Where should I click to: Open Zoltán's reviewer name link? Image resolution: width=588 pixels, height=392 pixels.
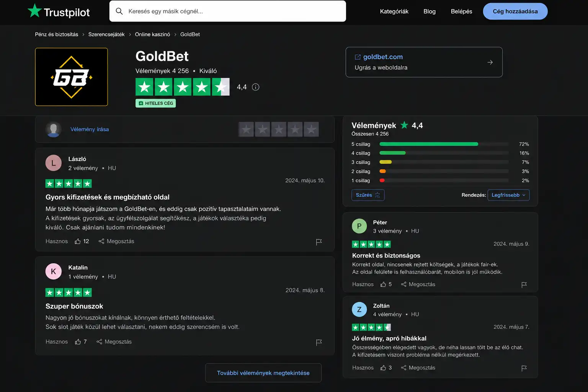381,306
